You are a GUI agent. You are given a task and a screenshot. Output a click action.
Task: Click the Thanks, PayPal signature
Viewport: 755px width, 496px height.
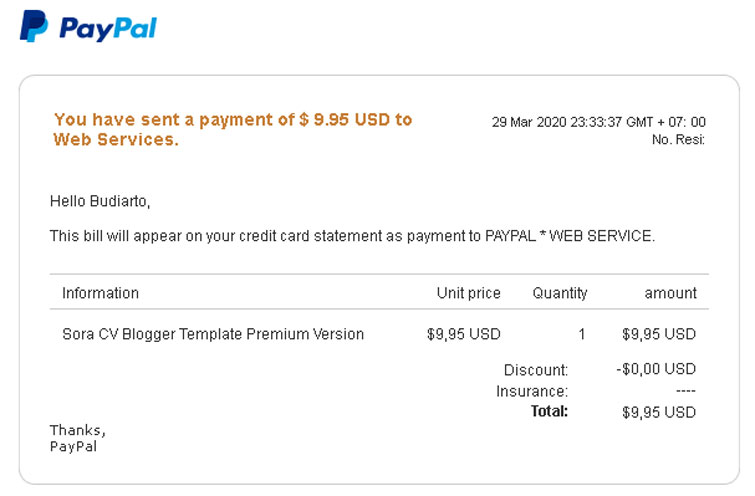(x=78, y=438)
